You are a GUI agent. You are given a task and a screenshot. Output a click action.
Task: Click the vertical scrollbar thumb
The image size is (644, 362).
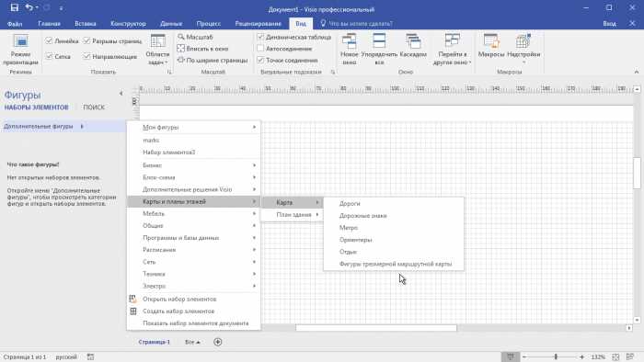point(637,173)
